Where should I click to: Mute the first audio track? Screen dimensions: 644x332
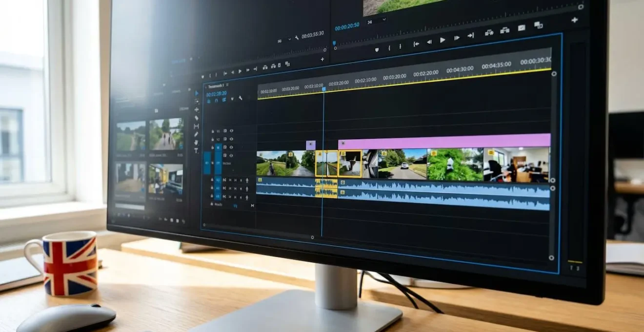tap(230, 180)
